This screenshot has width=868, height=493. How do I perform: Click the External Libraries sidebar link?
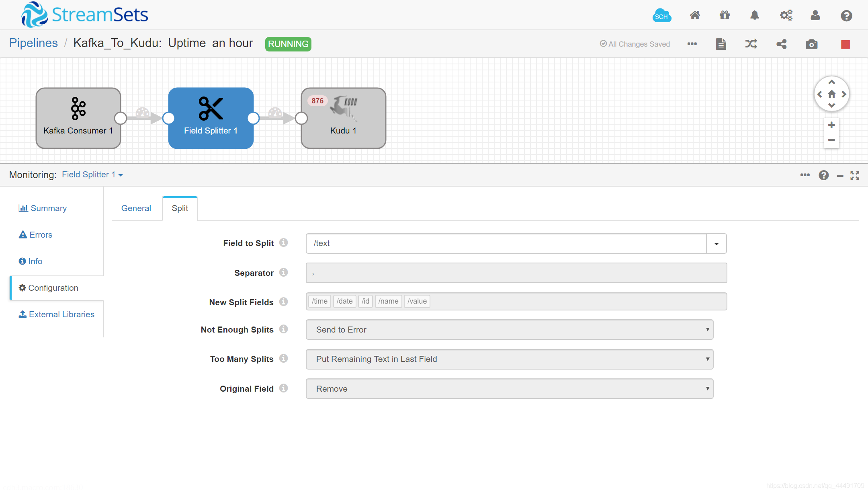(57, 314)
